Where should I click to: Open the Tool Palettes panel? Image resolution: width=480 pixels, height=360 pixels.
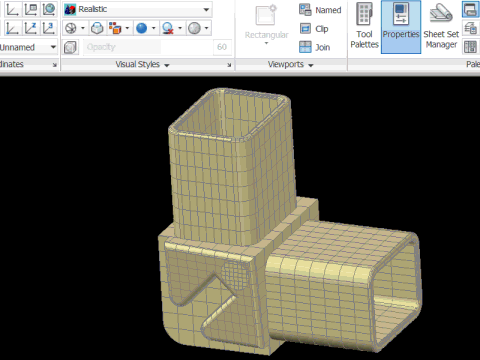pyautogui.click(x=364, y=27)
